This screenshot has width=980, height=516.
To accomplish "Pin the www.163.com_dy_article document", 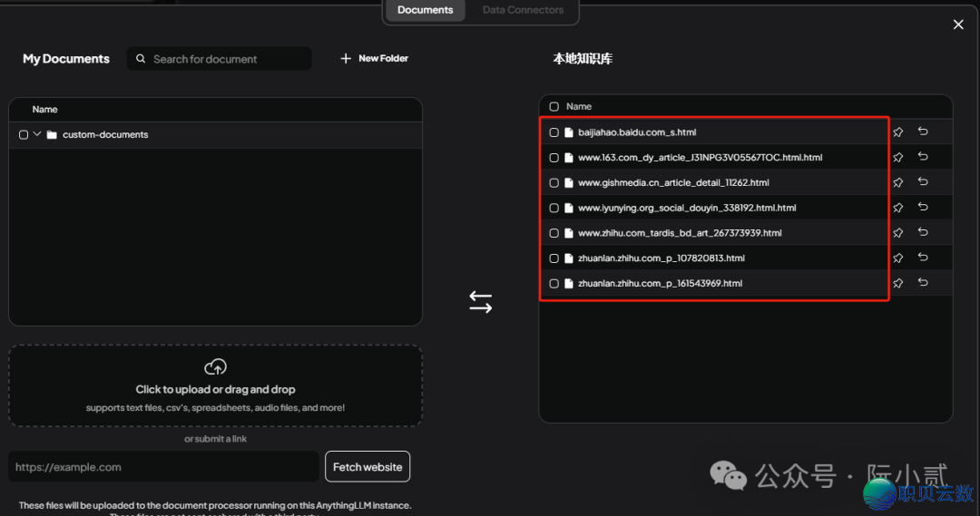I will 897,158.
